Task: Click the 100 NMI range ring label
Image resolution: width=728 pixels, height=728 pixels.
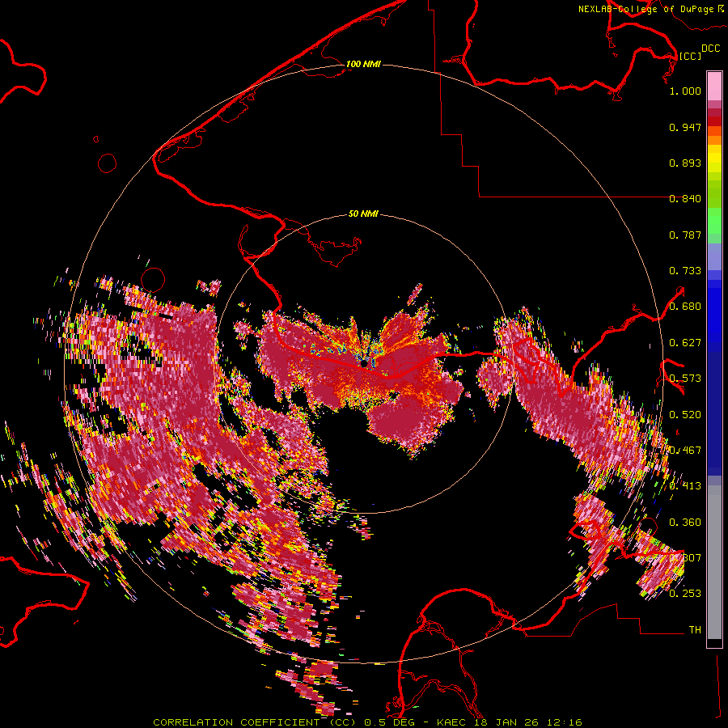Action: 363,64
